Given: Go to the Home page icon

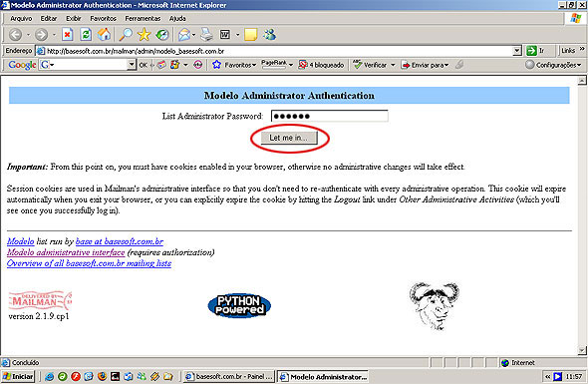Looking at the screenshot, I should 105,35.
